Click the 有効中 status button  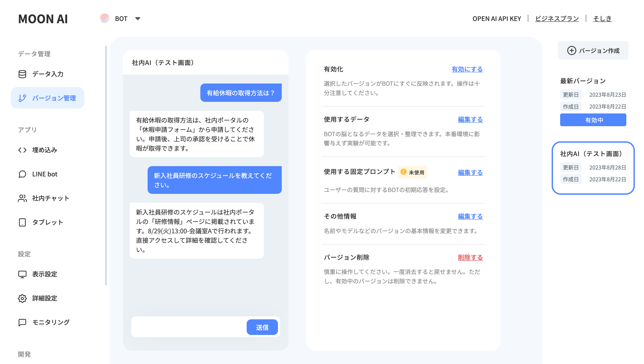[593, 120]
